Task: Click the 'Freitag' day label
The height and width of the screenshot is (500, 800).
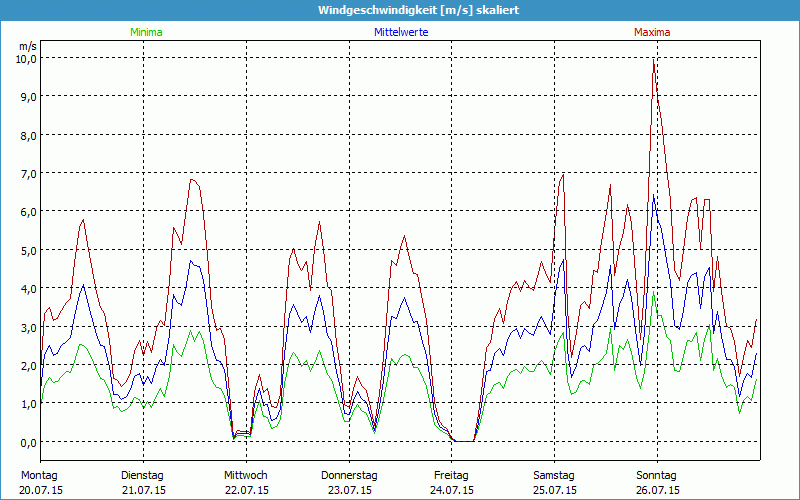Action: click(x=451, y=476)
